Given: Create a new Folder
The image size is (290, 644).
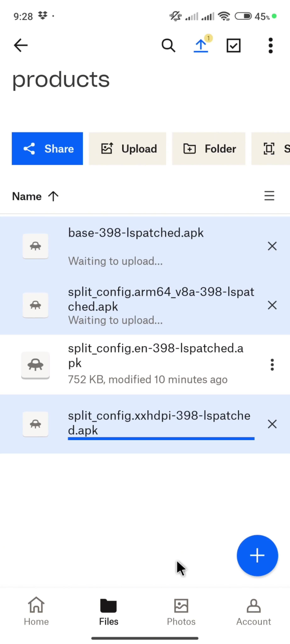Looking at the screenshot, I should (x=209, y=149).
